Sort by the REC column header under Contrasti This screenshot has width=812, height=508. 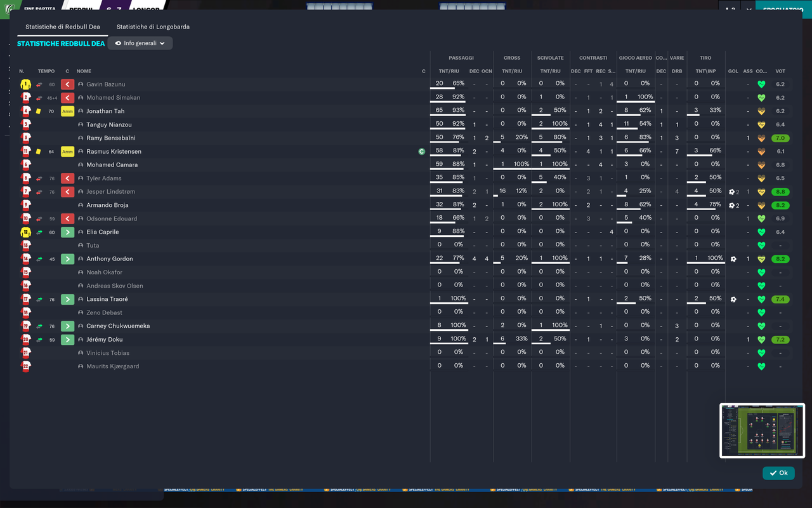pyautogui.click(x=601, y=71)
